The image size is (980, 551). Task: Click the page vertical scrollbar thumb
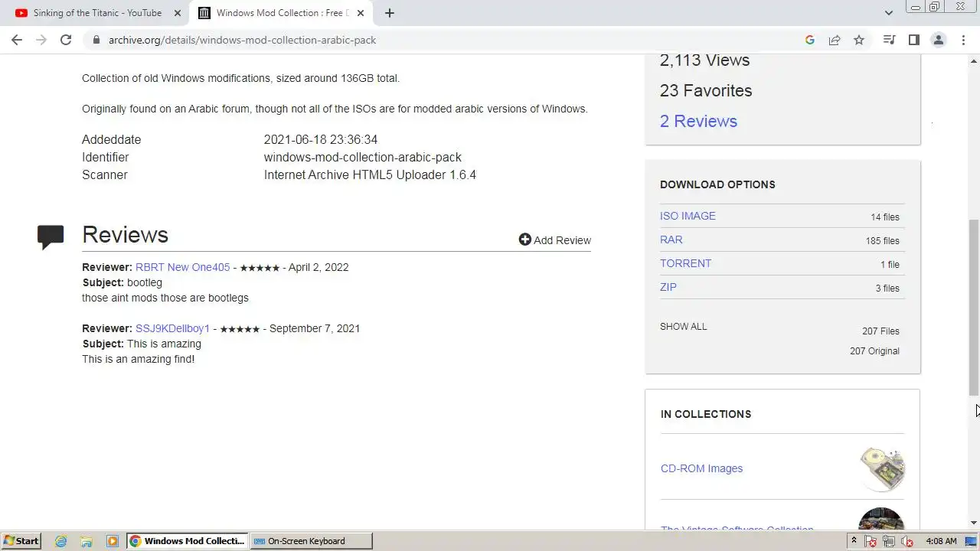point(974,306)
